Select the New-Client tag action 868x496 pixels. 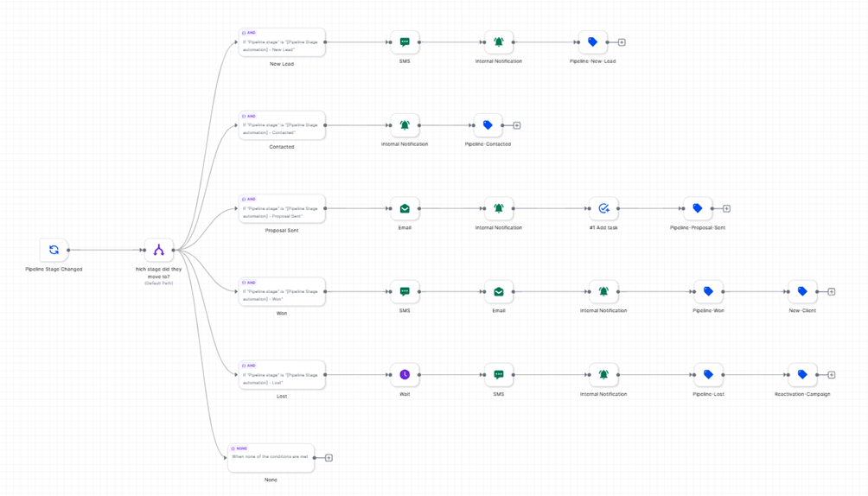[x=802, y=292]
